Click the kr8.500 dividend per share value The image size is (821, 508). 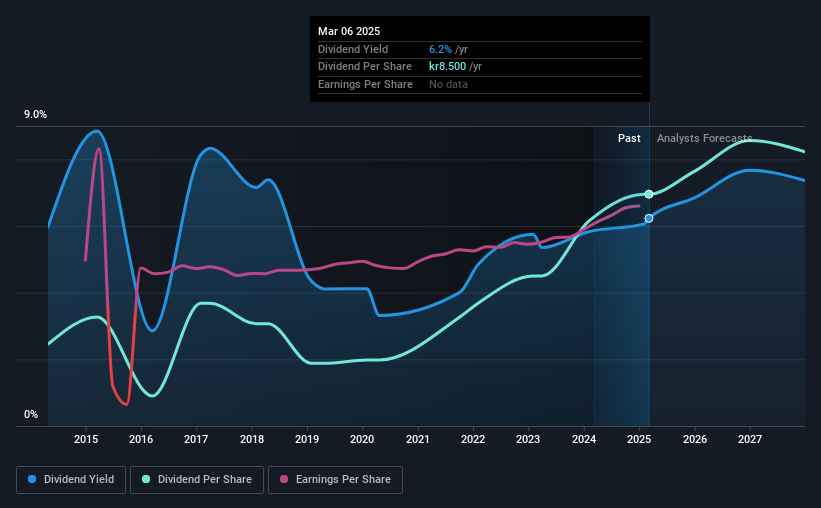[x=447, y=67]
